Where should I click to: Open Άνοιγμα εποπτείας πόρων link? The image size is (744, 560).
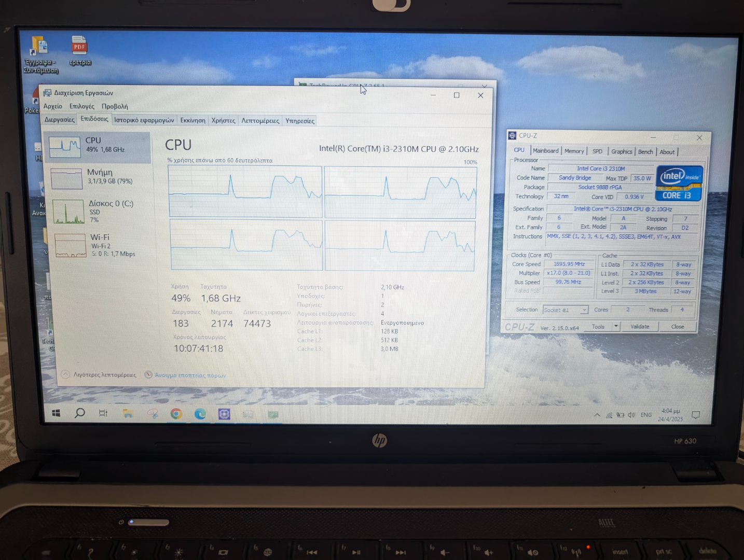pos(185,375)
